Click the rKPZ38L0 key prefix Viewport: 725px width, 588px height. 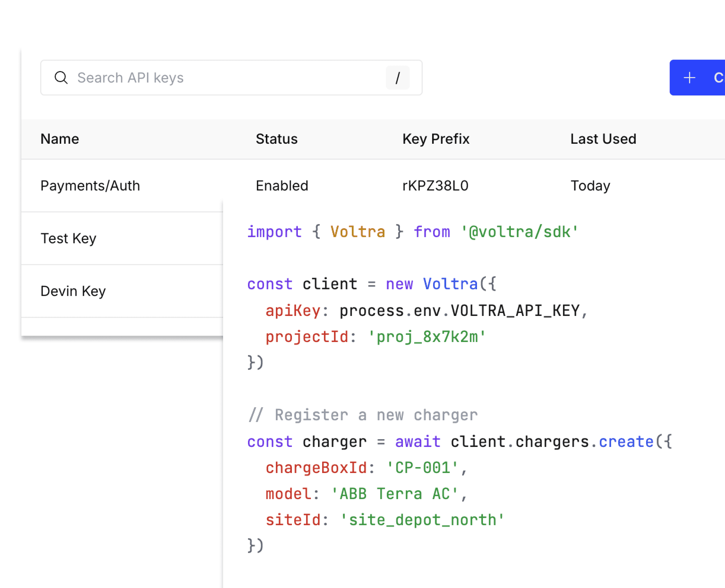point(435,186)
